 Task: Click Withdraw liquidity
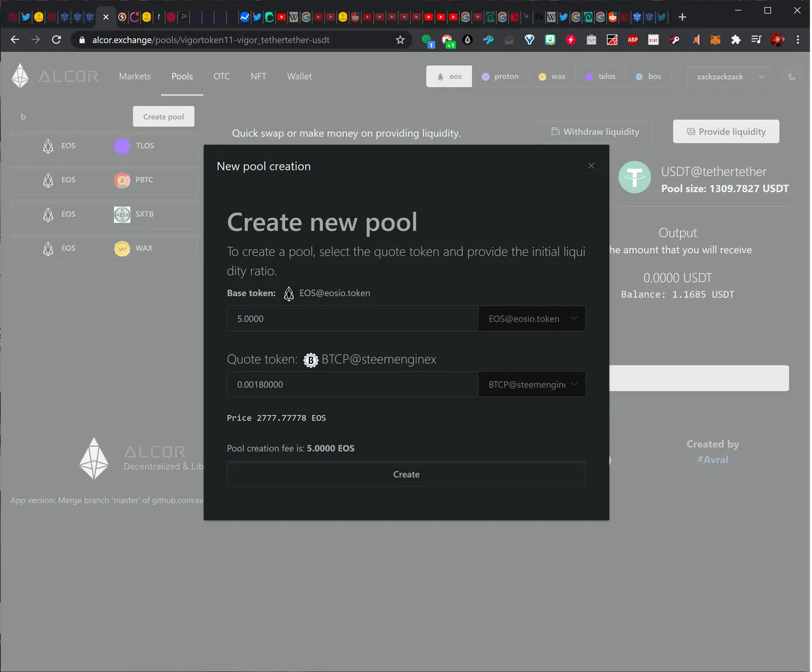pyautogui.click(x=595, y=132)
